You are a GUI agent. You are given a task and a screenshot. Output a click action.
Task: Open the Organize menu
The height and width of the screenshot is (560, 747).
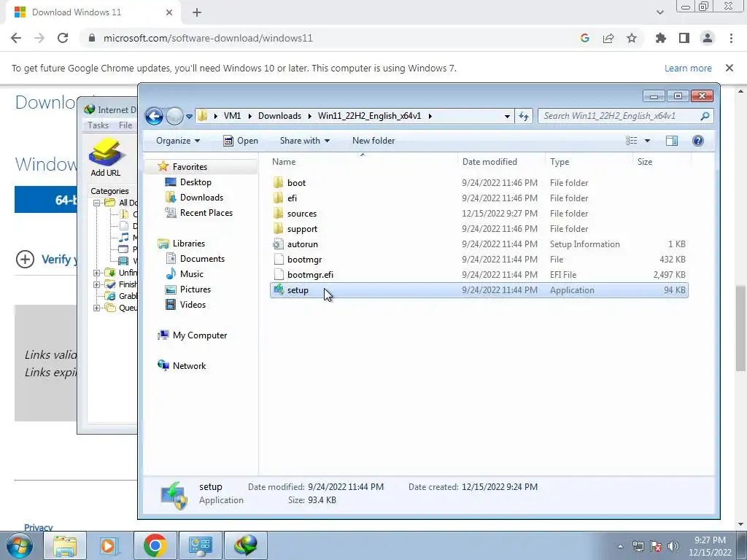pos(178,141)
